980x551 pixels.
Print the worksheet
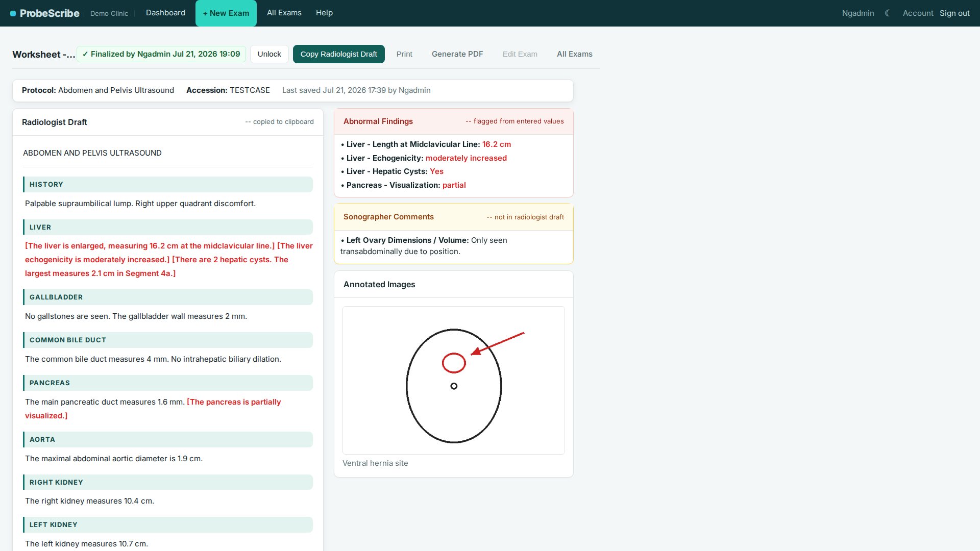[404, 54]
